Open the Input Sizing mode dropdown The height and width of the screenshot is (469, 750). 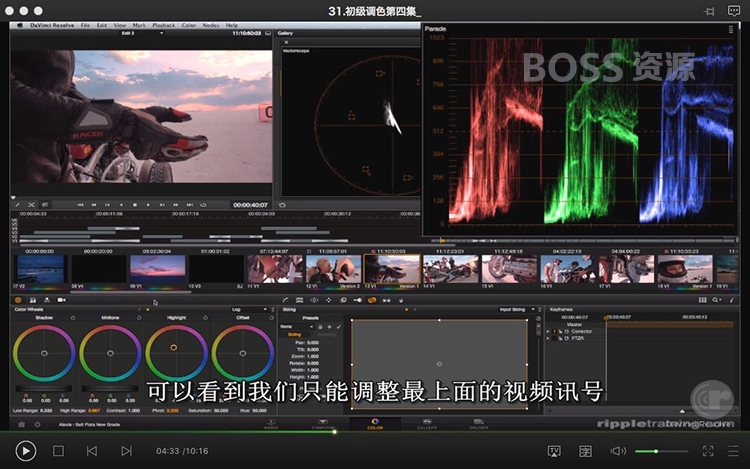coord(517,309)
